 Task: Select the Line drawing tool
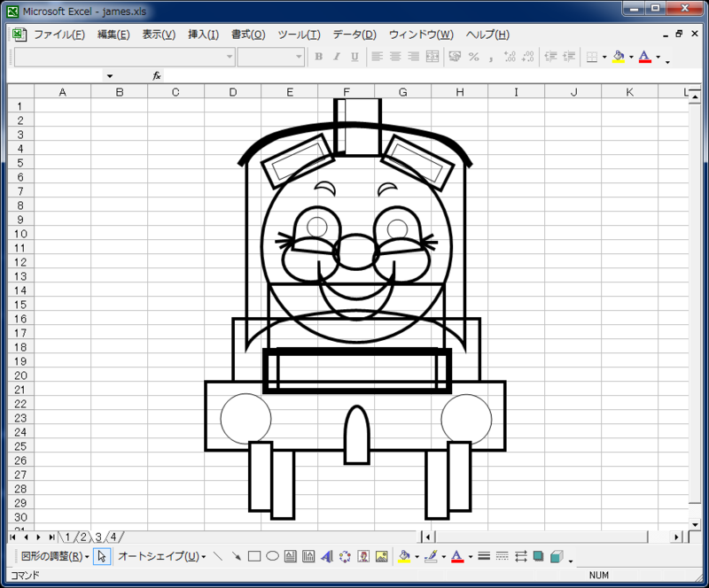[x=218, y=556]
